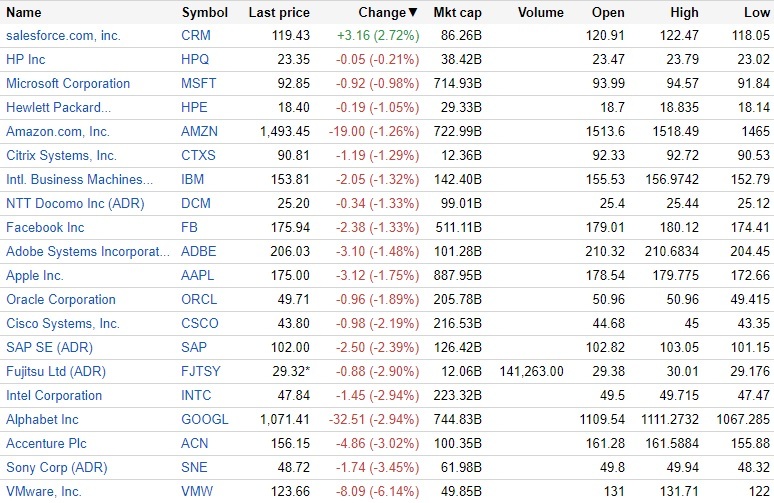Viewport: 774px width, 503px height.
Task: Sort by the Change column arrow
Action: click(414, 13)
